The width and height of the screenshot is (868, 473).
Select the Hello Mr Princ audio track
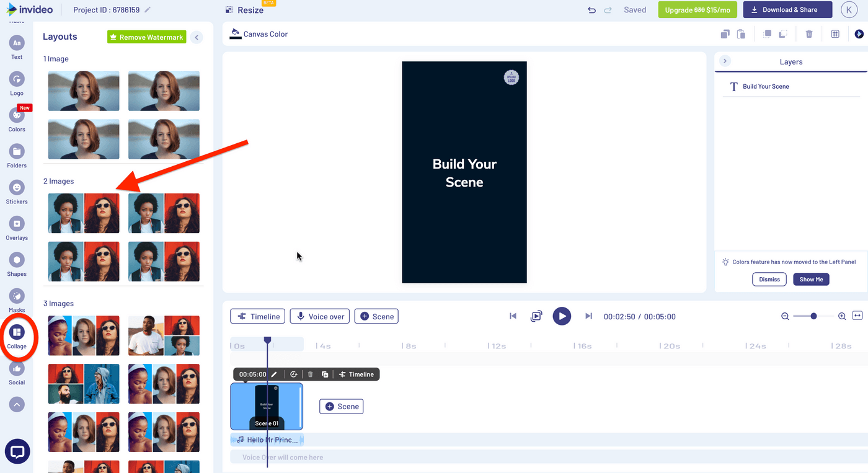click(x=267, y=439)
